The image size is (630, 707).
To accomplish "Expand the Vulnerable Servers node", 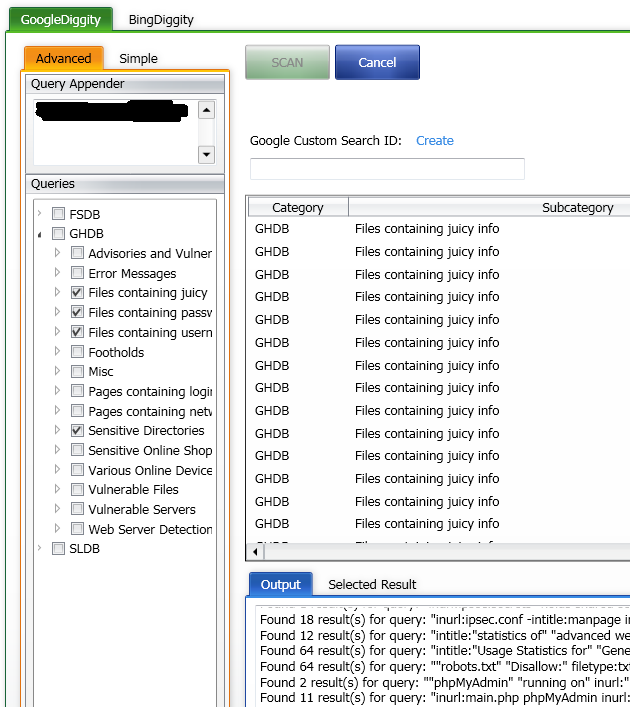I will (x=57, y=509).
